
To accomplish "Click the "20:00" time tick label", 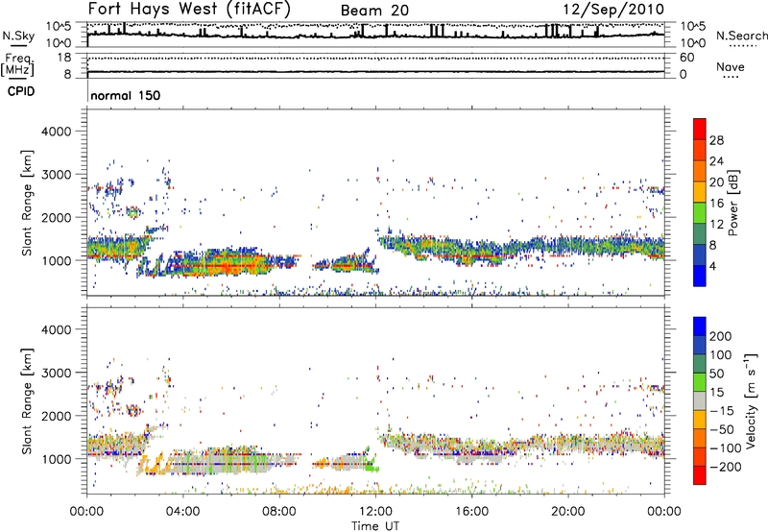I will click(x=568, y=512).
